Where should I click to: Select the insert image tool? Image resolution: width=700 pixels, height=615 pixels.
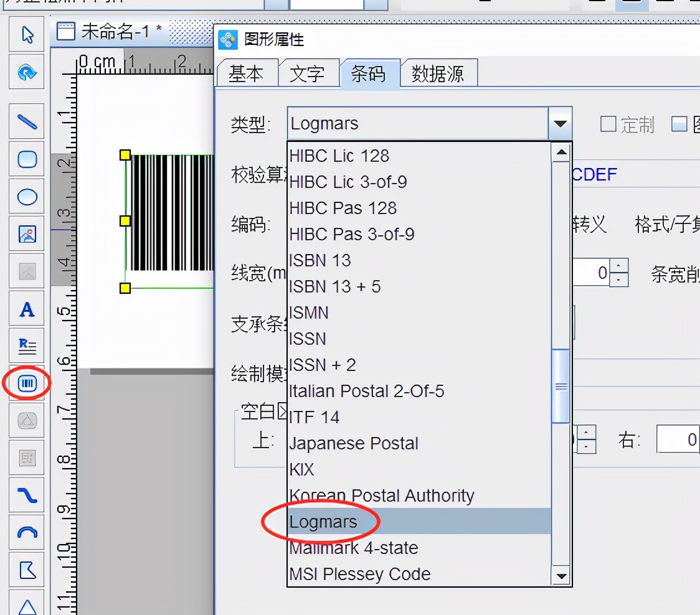click(x=27, y=234)
